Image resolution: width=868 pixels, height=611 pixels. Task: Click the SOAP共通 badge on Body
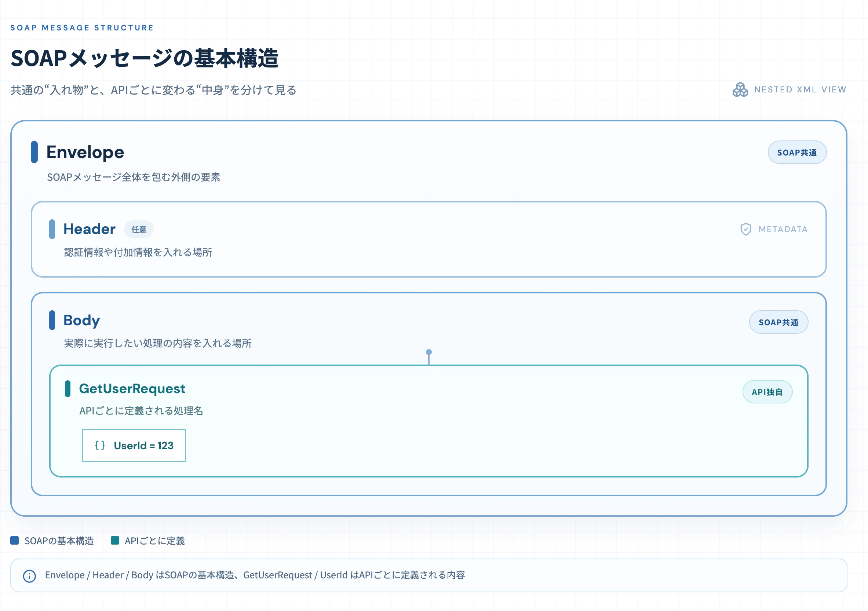[x=778, y=322]
